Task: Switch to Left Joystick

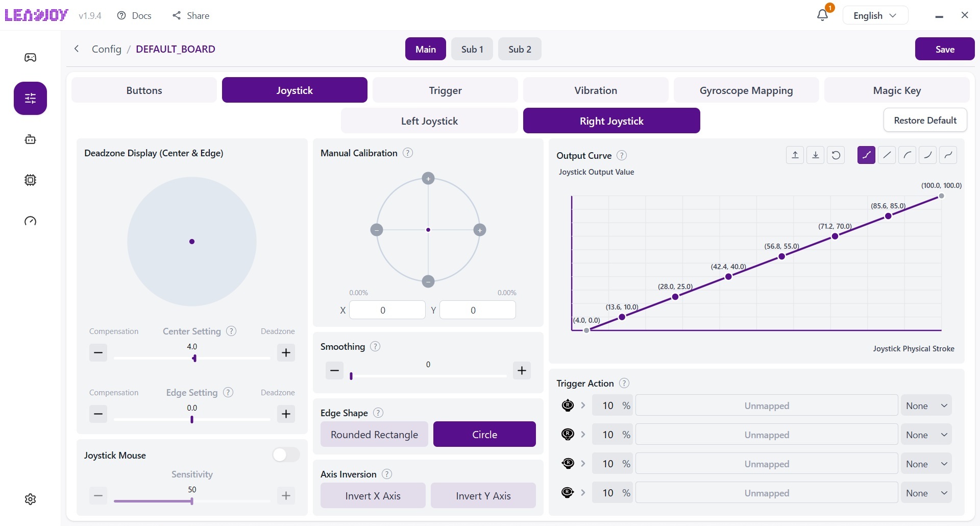Action: coord(429,121)
